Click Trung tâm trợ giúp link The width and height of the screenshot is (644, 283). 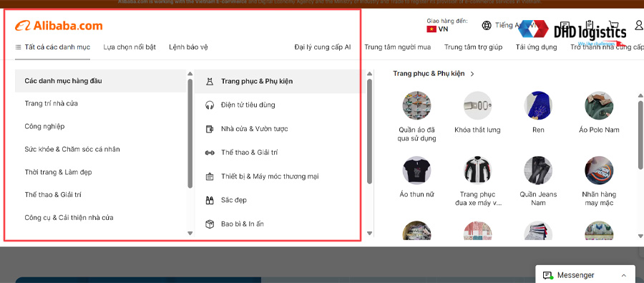[473, 47]
